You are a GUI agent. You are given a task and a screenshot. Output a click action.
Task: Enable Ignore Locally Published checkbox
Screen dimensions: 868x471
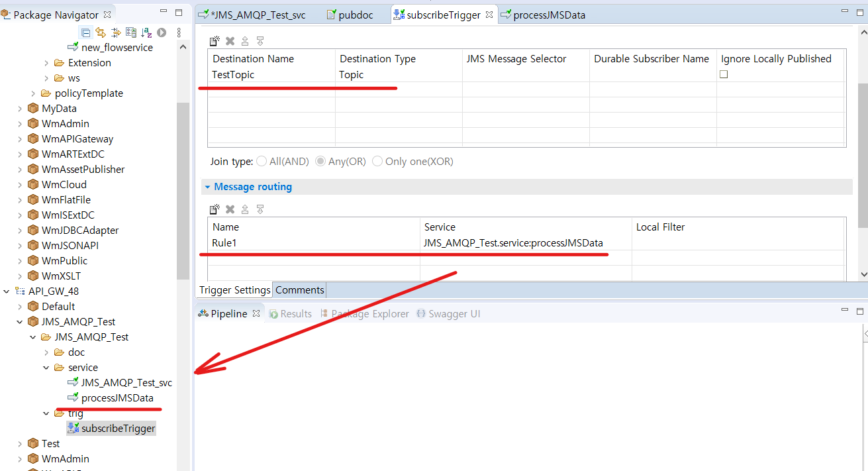click(724, 74)
